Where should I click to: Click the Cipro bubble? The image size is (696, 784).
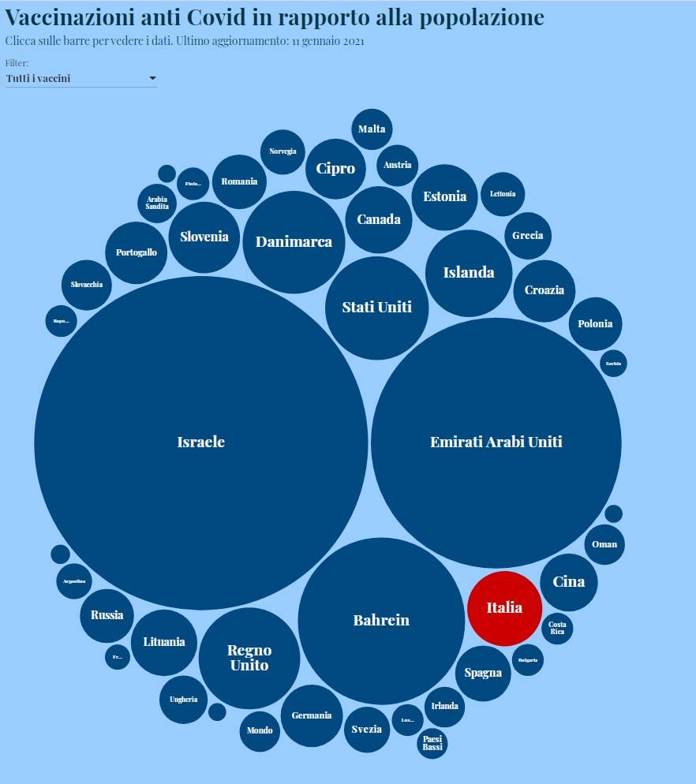coord(335,169)
